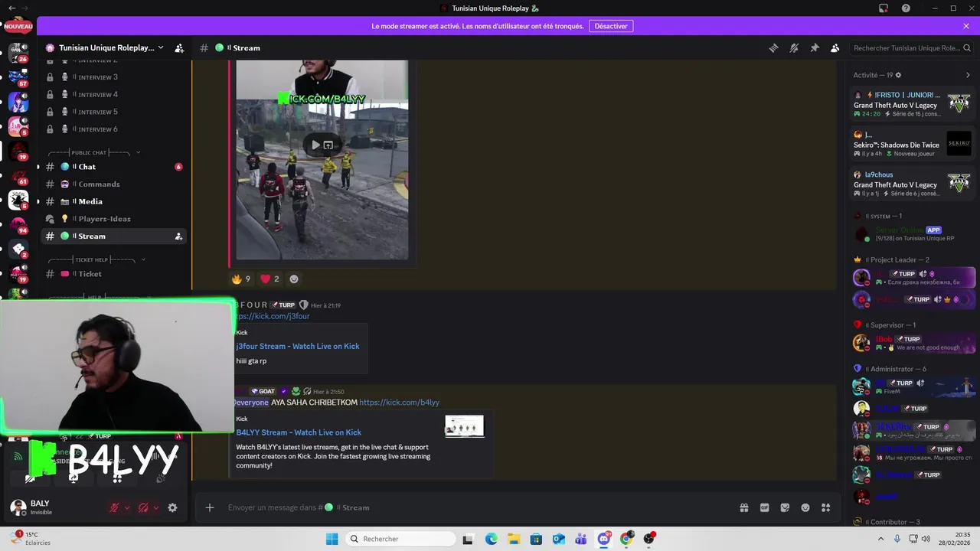Screen dimensions: 980x551
Task: Open B4LYY Stream - Watch Live on Kick
Action: 299,432
